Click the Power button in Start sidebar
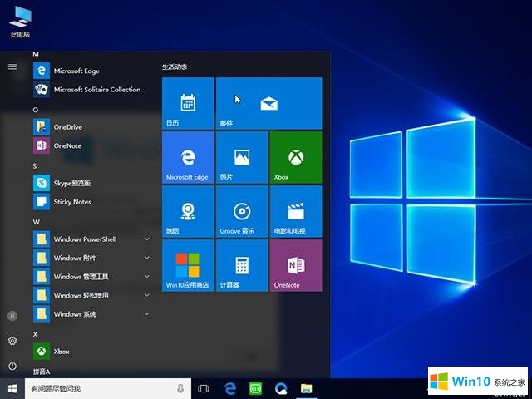The width and height of the screenshot is (532, 399). point(12,366)
